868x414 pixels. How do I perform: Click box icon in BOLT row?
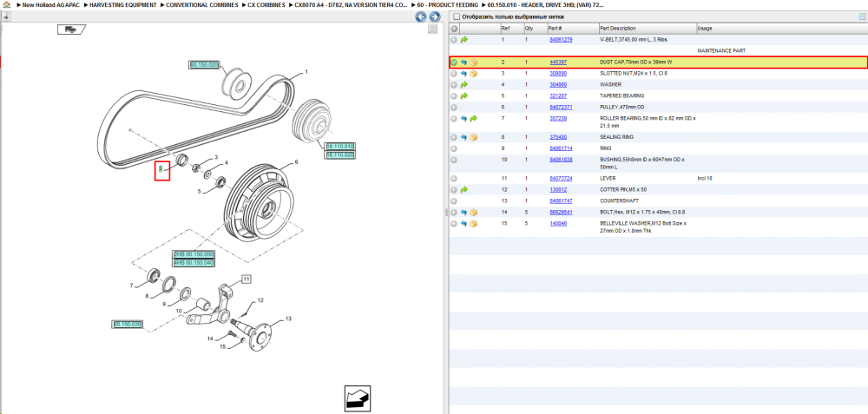pos(473,213)
